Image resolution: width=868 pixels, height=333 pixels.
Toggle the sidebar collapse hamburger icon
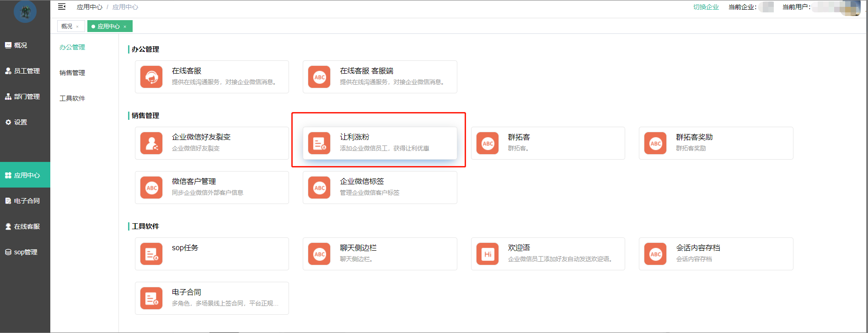(62, 7)
